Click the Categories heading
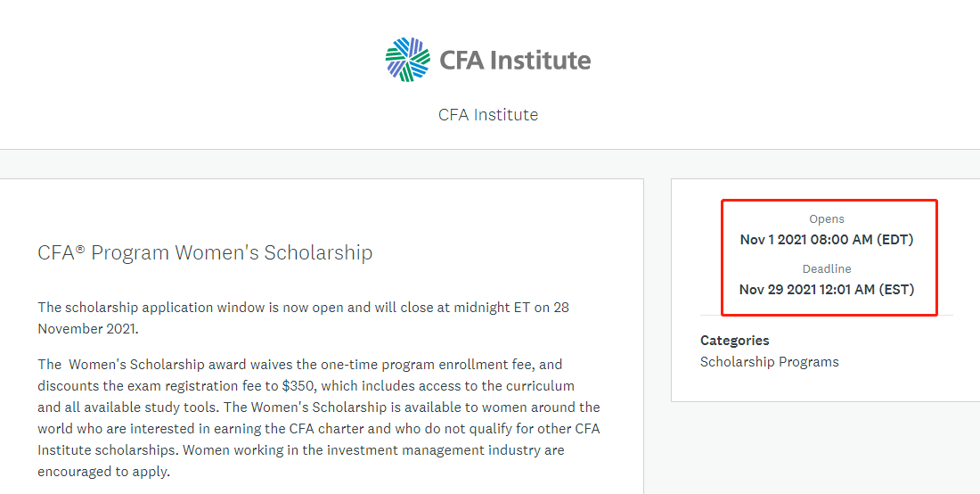 coord(734,340)
